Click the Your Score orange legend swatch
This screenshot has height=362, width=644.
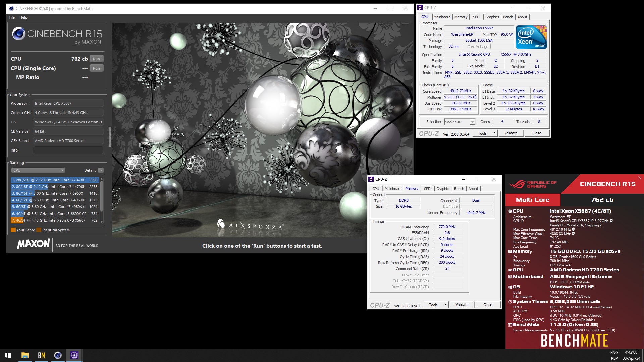[13, 230]
